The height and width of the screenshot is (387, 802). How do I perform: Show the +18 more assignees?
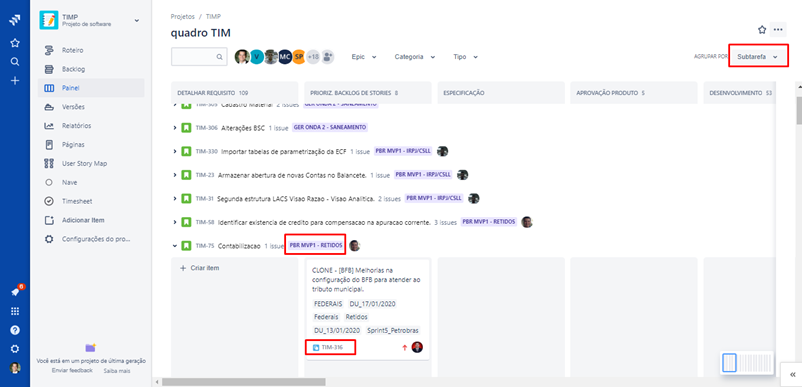point(313,57)
